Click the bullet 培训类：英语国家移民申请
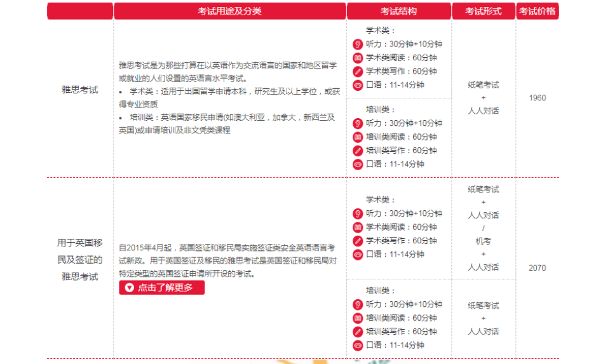Viewport: 603px width, 364px height. (227, 124)
